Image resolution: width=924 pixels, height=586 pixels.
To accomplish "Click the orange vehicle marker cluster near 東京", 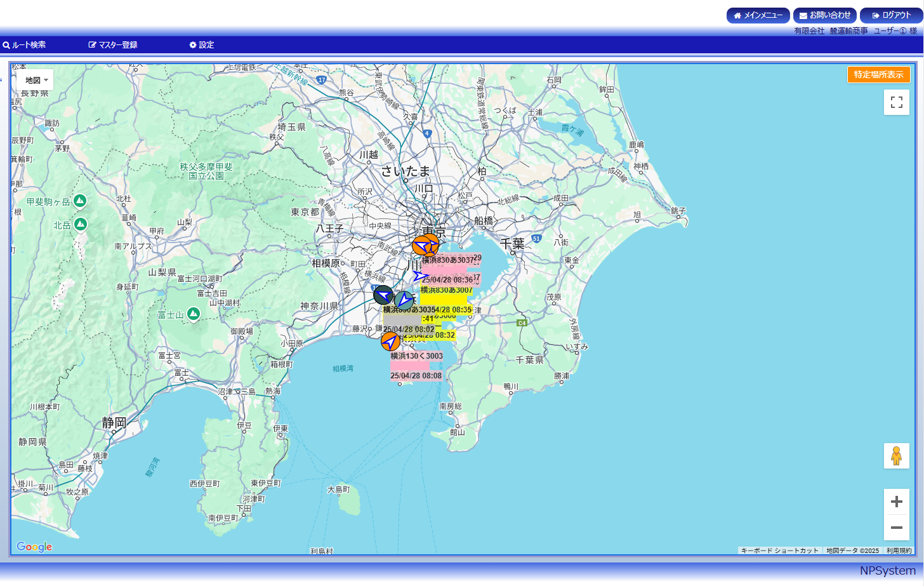I will click(x=425, y=244).
